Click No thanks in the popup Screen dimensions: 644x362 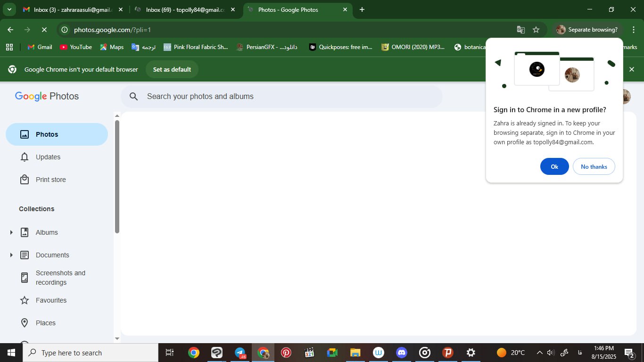point(594,166)
